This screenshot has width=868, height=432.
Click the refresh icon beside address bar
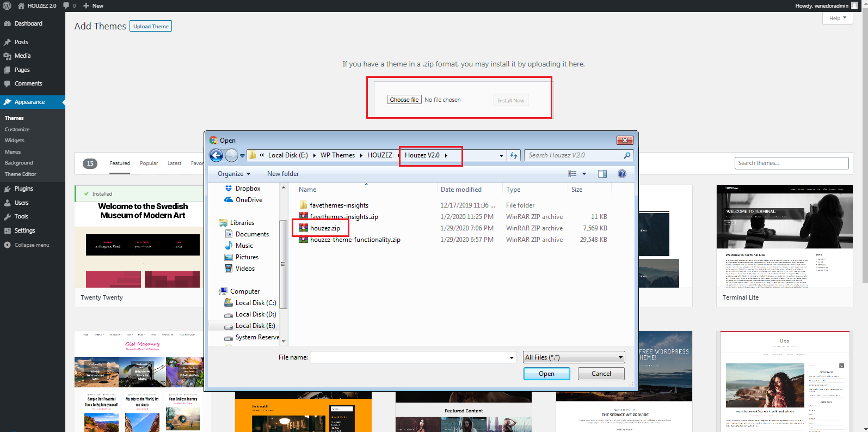tap(514, 156)
